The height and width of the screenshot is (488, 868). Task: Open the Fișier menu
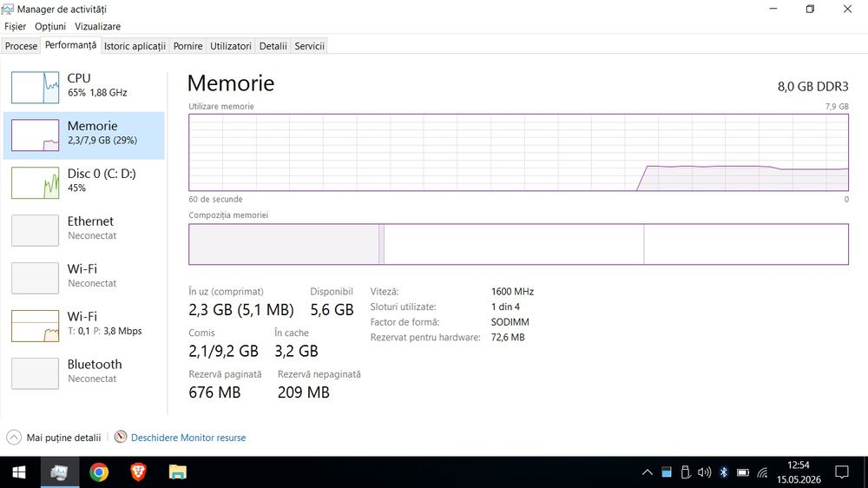point(15,26)
